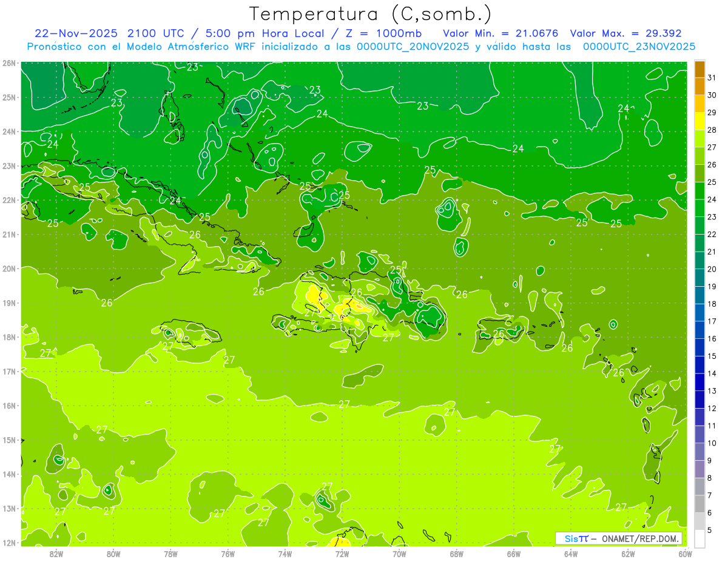
Task: Click the white swatch below legend value 5
Action: tap(699, 538)
